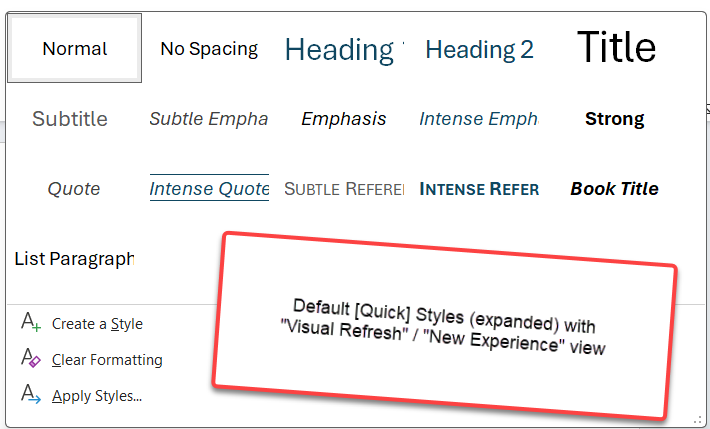Viewport: 710px width, 429px height.
Task: Select the Book Title style
Action: (x=615, y=188)
